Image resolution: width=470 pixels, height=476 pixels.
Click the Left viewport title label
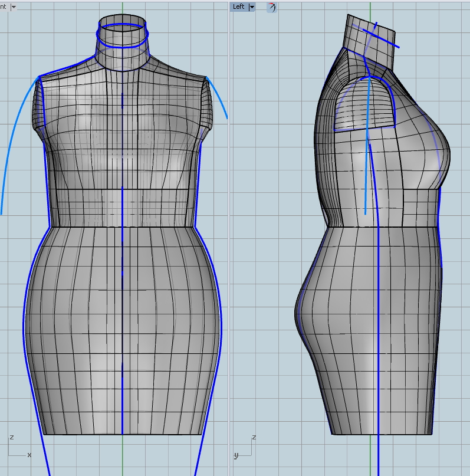[238, 6]
